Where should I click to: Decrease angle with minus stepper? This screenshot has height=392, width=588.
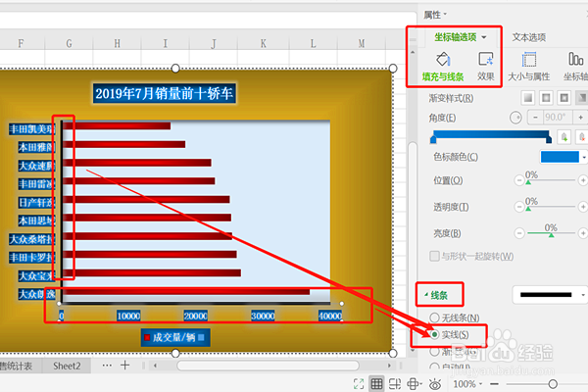point(535,118)
